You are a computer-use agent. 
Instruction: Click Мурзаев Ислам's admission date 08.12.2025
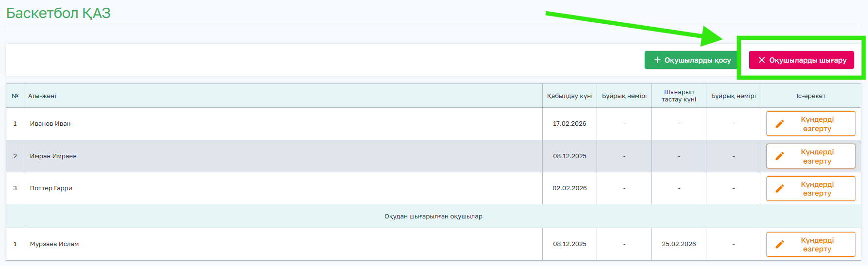coord(569,244)
